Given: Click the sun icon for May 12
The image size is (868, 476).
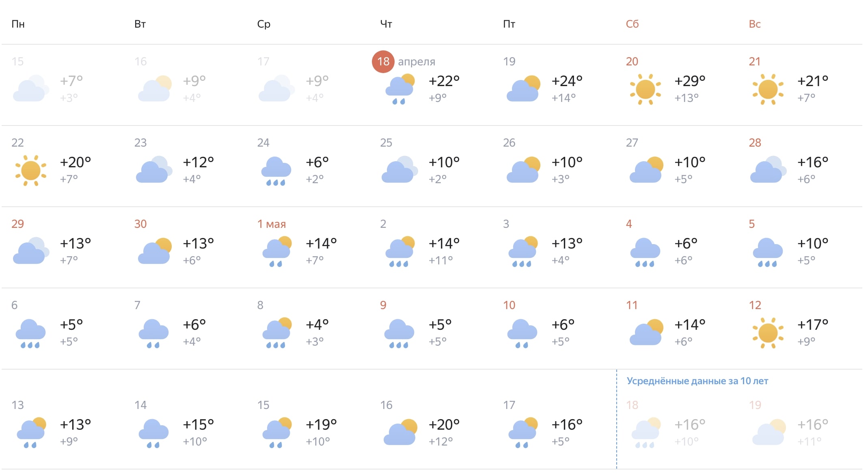Looking at the screenshot, I should point(768,333).
